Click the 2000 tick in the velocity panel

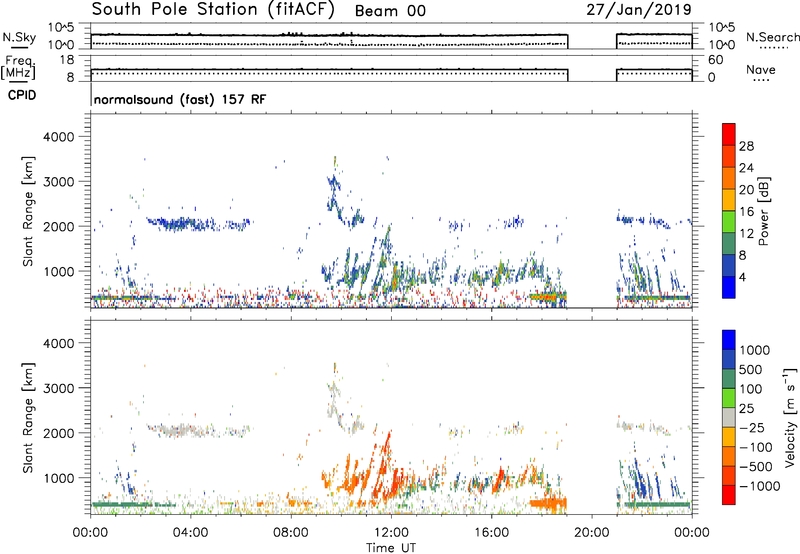coord(59,433)
